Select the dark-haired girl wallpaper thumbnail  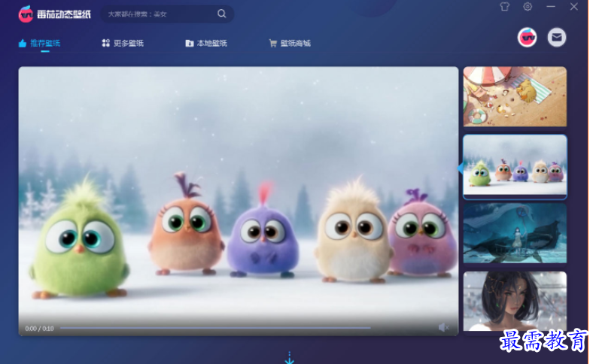coord(515,302)
